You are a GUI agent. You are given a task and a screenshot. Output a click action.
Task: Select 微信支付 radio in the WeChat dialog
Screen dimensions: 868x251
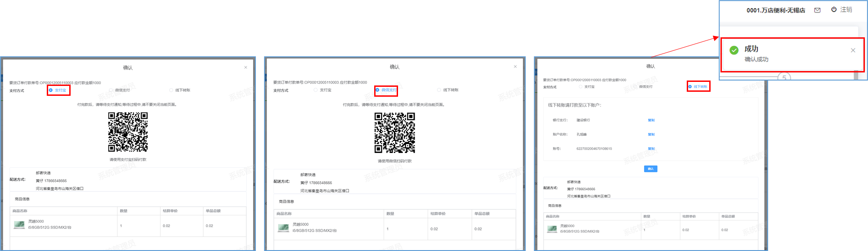tap(377, 90)
